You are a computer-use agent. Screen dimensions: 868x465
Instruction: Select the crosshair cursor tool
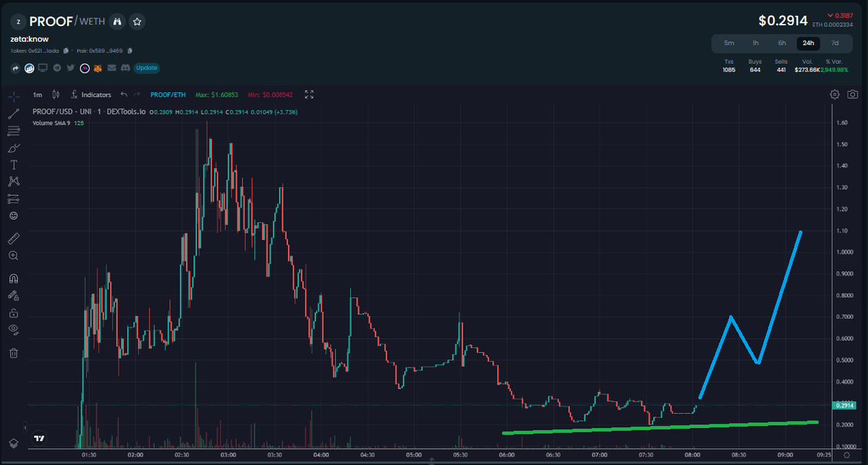pyautogui.click(x=14, y=95)
